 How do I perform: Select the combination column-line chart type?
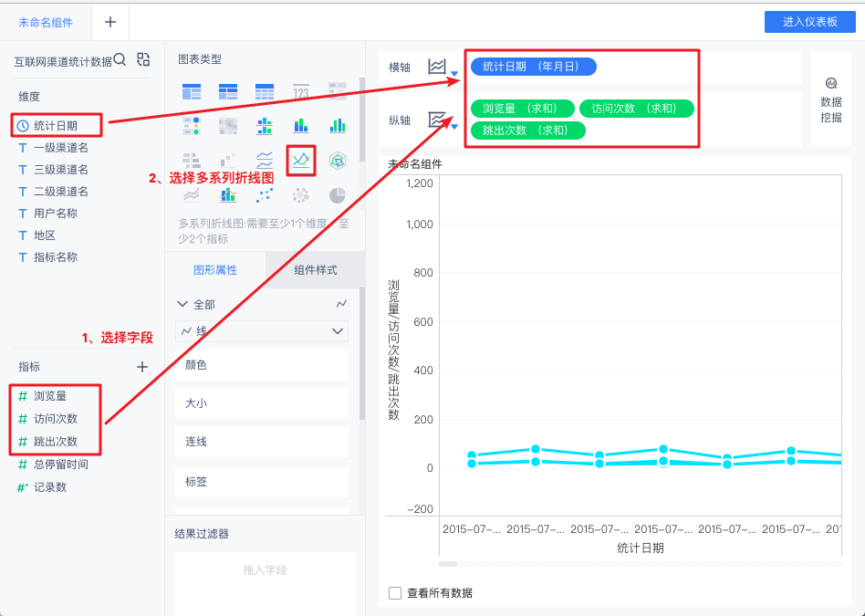[228, 195]
